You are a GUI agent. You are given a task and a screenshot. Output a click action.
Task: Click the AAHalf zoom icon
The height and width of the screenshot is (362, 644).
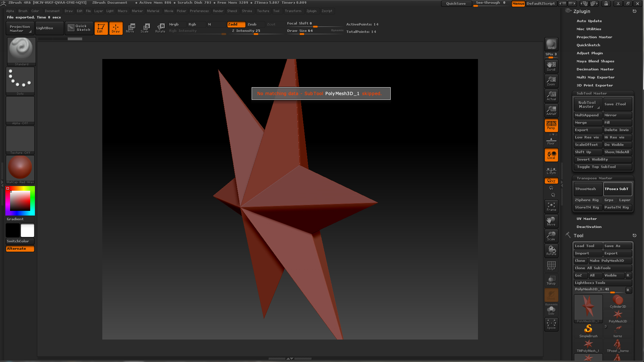click(551, 110)
